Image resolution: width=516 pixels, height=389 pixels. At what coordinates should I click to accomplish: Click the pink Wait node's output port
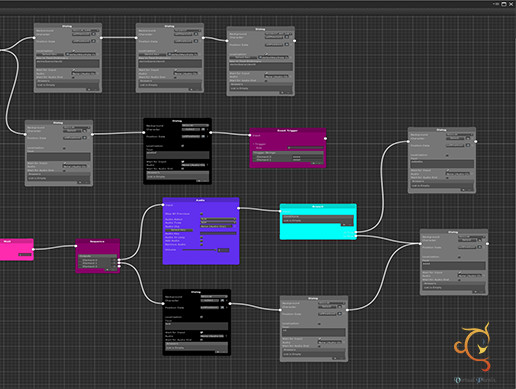tap(33, 249)
